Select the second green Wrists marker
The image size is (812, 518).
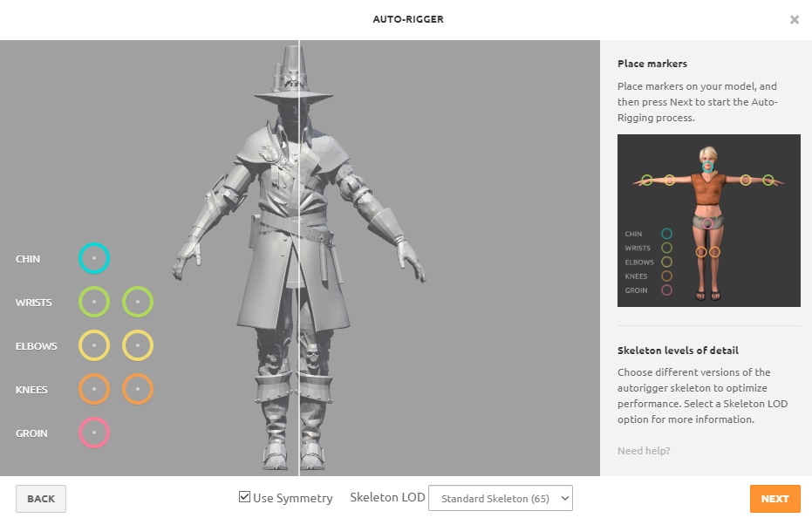click(138, 302)
